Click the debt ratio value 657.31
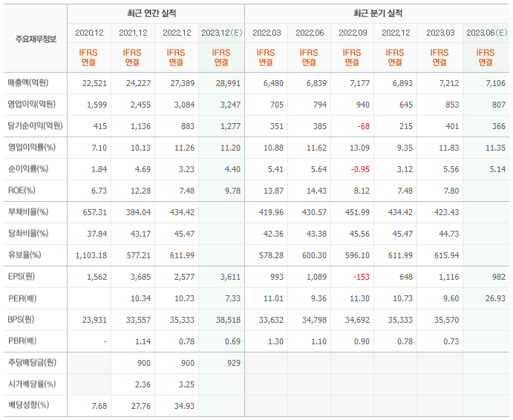 [x=94, y=213]
